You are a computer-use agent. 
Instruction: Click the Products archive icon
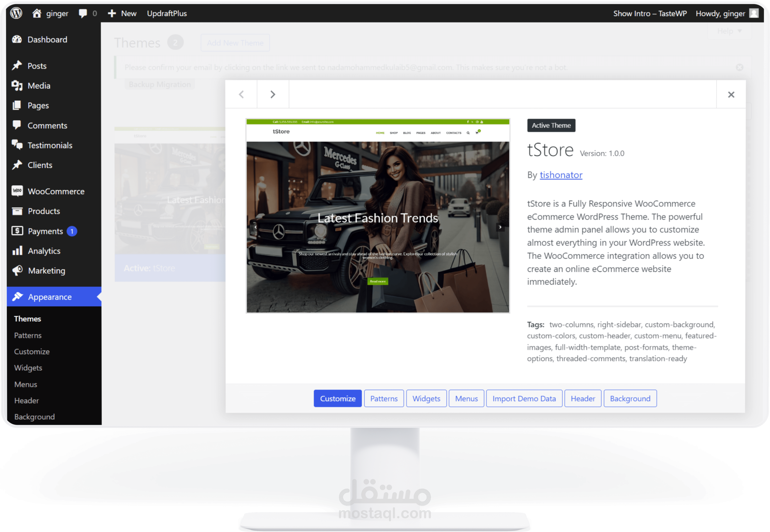click(x=17, y=211)
